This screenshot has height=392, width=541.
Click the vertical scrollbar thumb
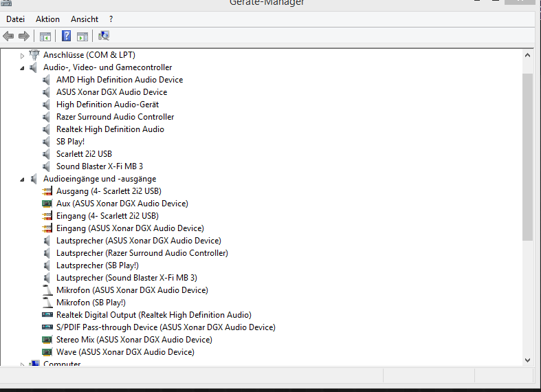coord(527,157)
